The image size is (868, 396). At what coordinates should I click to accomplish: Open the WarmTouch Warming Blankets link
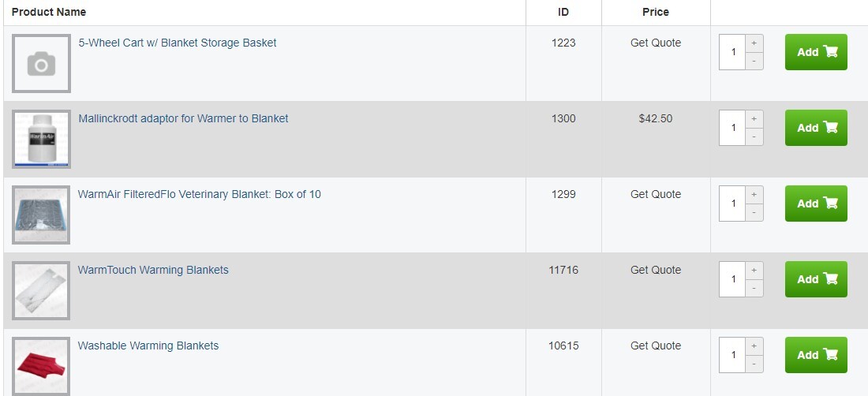coord(153,270)
